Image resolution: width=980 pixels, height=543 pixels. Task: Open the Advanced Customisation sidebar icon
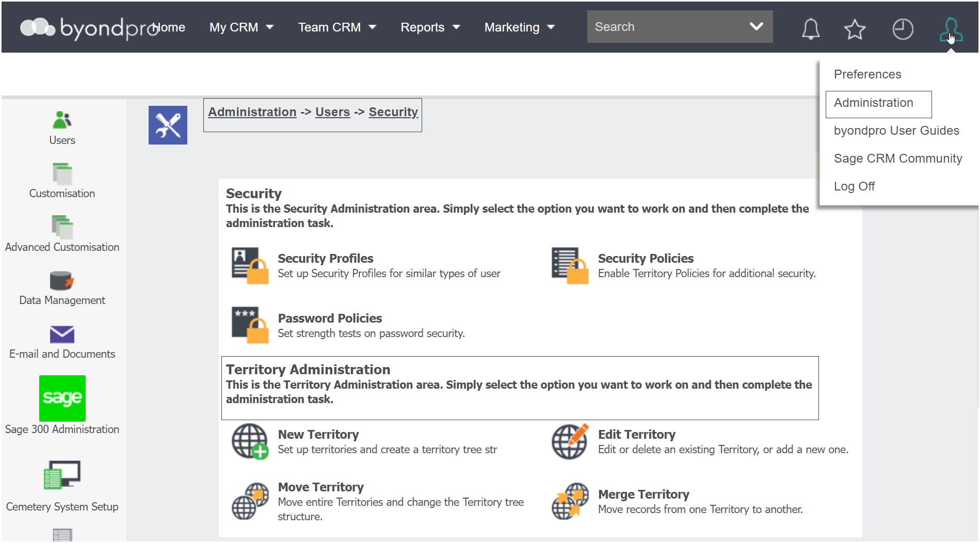[x=62, y=227]
